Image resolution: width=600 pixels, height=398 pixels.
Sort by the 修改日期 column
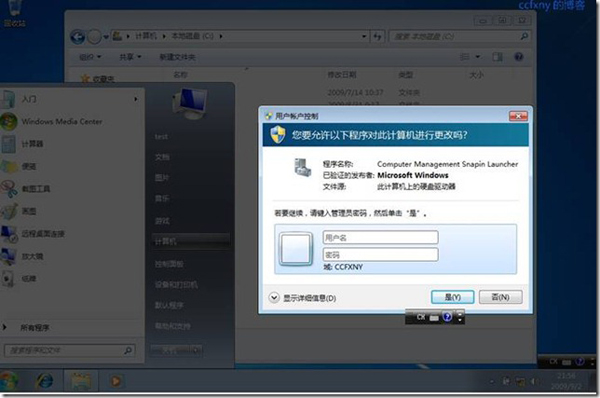click(x=342, y=75)
